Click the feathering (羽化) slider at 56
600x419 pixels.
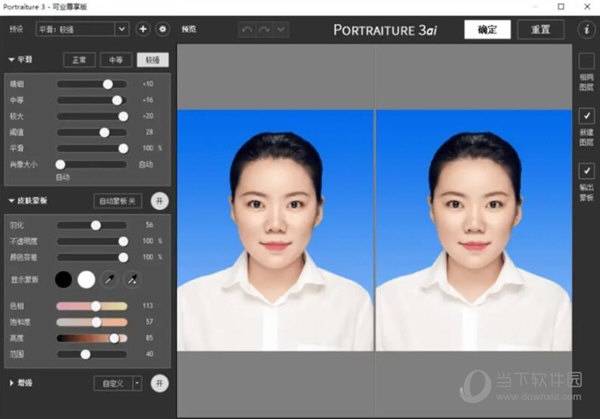pyautogui.click(x=92, y=225)
